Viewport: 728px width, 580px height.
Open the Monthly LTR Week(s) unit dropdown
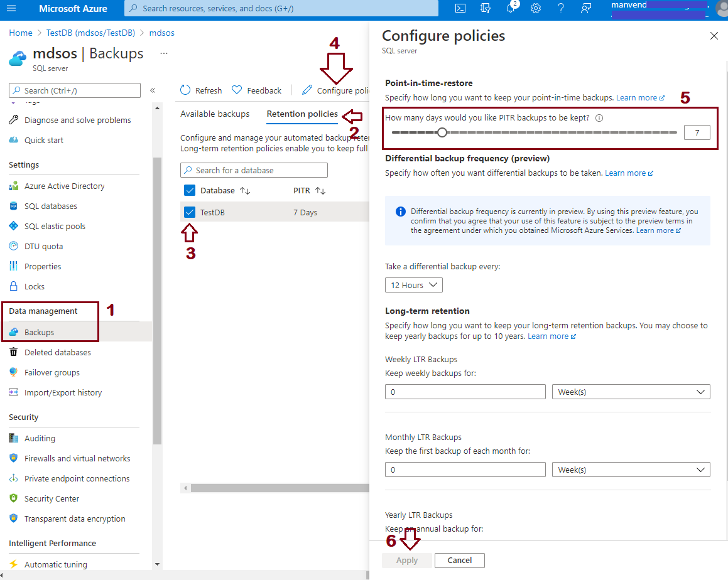pos(631,470)
